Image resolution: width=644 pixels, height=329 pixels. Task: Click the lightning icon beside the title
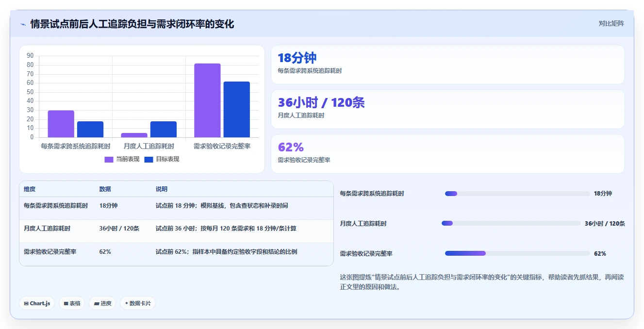point(23,24)
